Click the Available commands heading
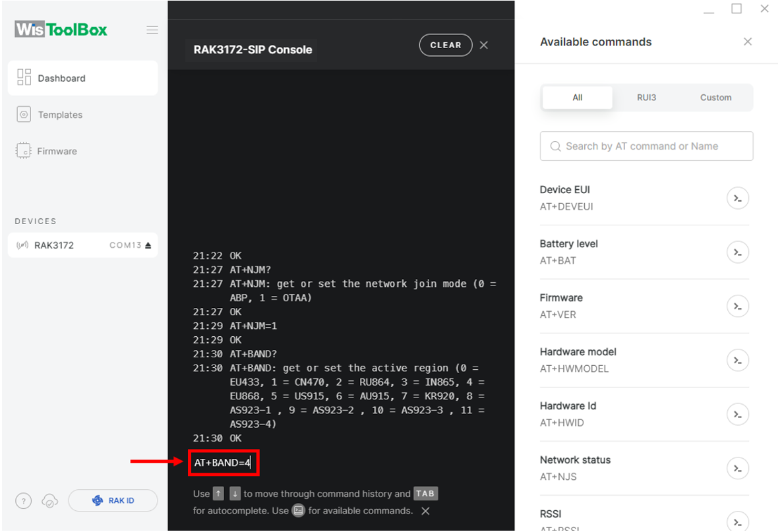The image size is (782, 532). 595,42
